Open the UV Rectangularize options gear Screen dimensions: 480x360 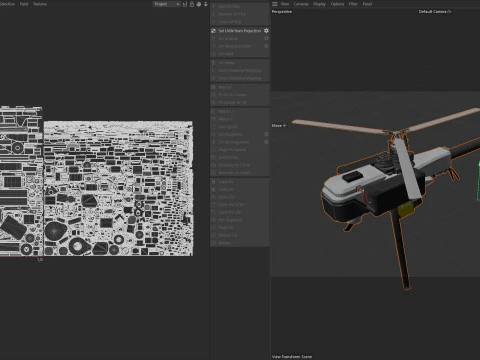tap(266, 142)
